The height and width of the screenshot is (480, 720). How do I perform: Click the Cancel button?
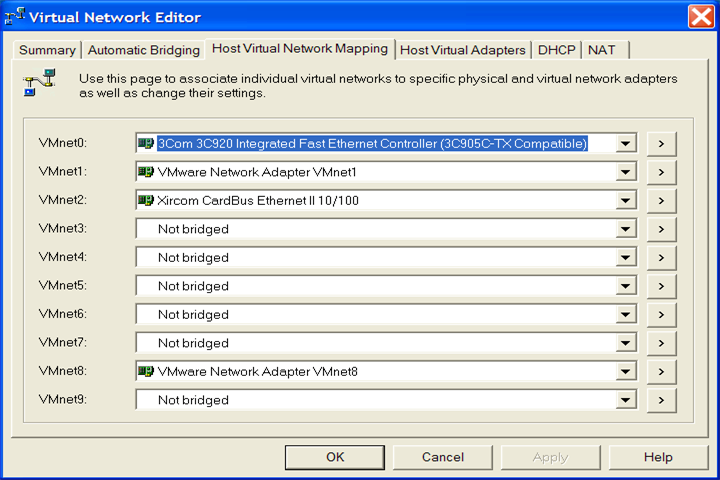coord(442,457)
